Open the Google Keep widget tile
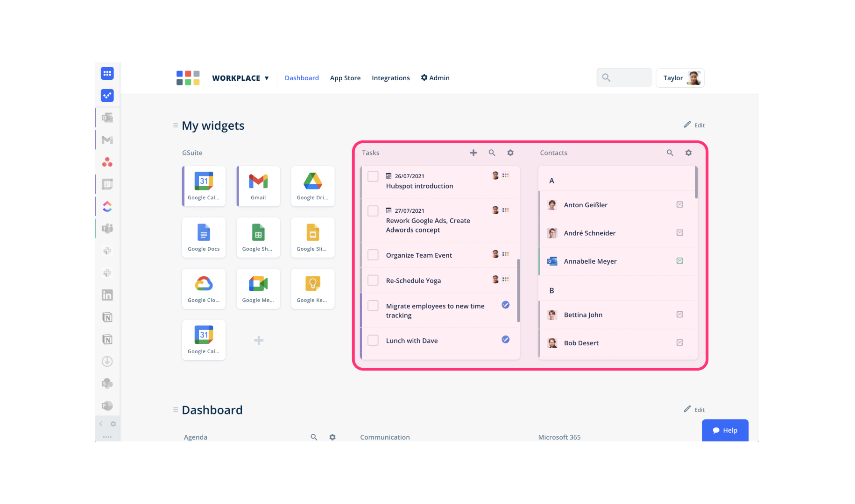 click(x=313, y=288)
